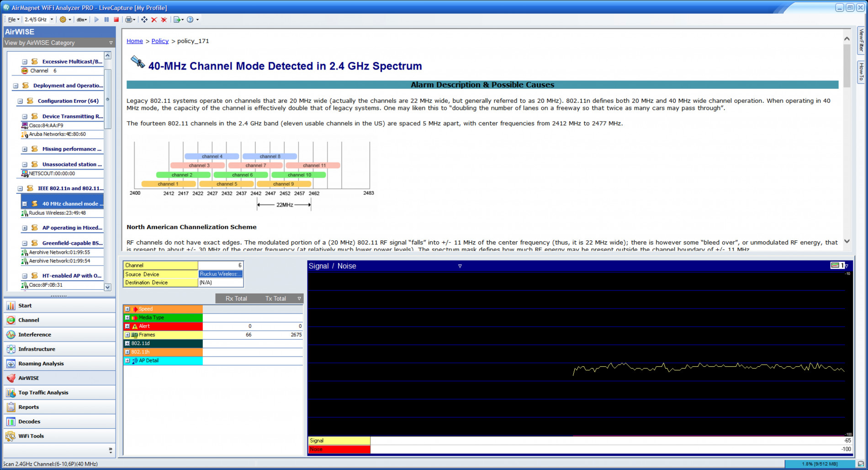Click the help question mark icon
Viewport: 868px width, 470px height.
coord(190,20)
